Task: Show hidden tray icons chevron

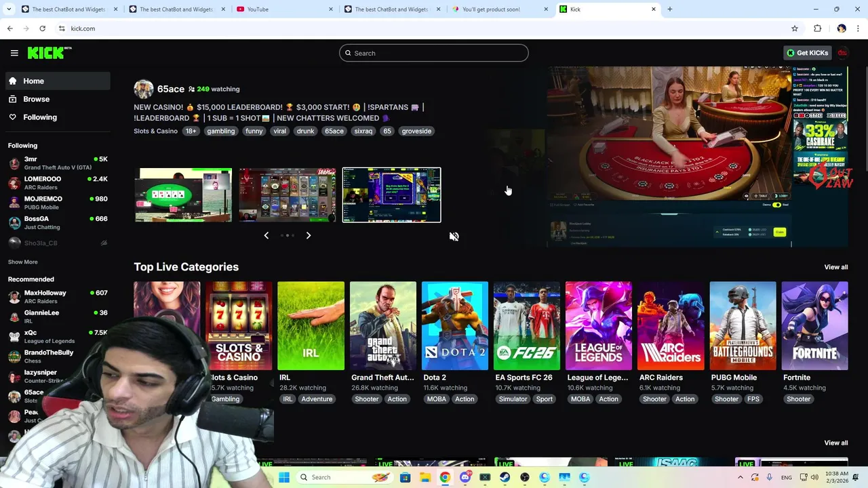Action: [740, 477]
